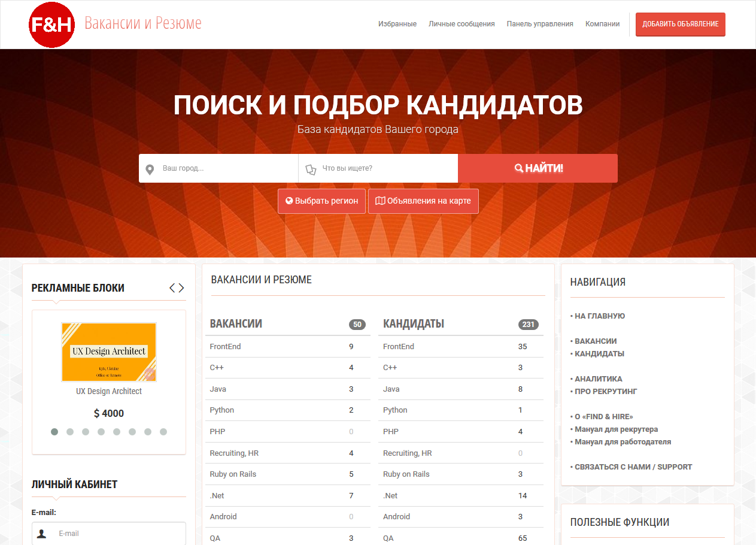This screenshot has height=545, width=756.
Task: Click next arrow in Рекламные блоки carousel
Action: 181,288
